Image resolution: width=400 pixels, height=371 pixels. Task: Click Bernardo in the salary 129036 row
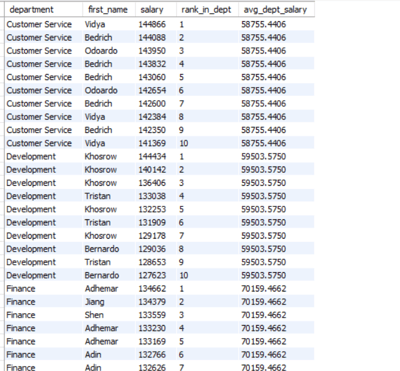102,249
